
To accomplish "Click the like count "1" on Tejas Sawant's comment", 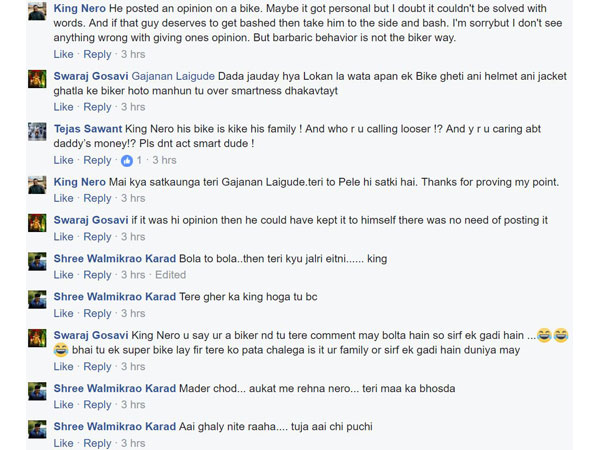I will [x=139, y=160].
